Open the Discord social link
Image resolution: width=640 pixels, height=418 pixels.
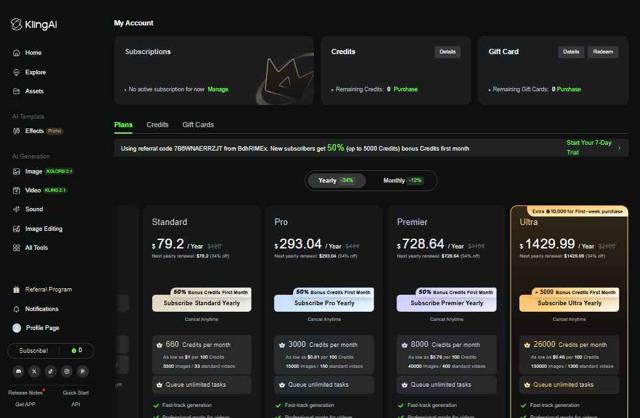point(18,371)
